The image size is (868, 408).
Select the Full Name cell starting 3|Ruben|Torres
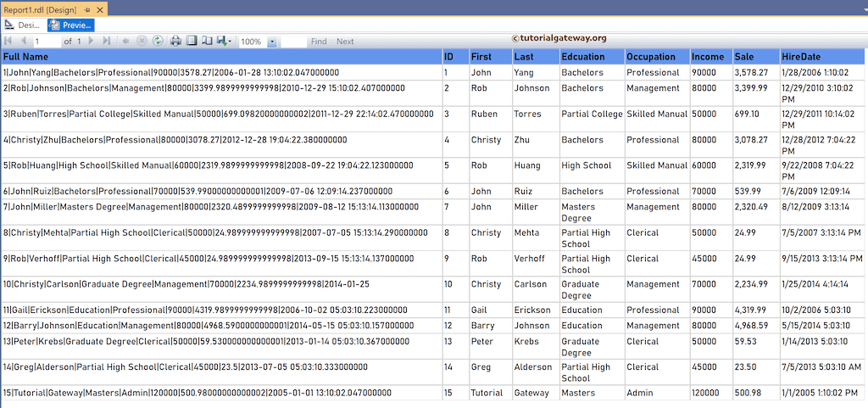tap(221, 119)
